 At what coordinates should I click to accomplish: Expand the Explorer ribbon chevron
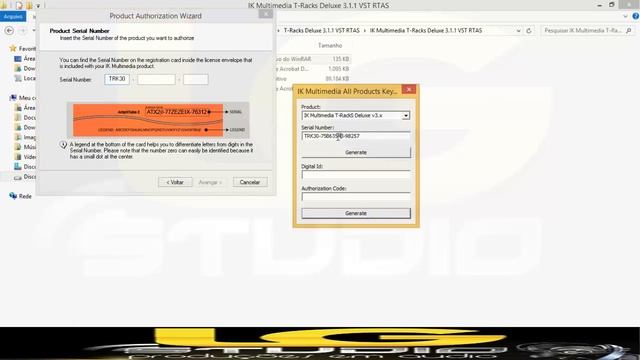626,16
